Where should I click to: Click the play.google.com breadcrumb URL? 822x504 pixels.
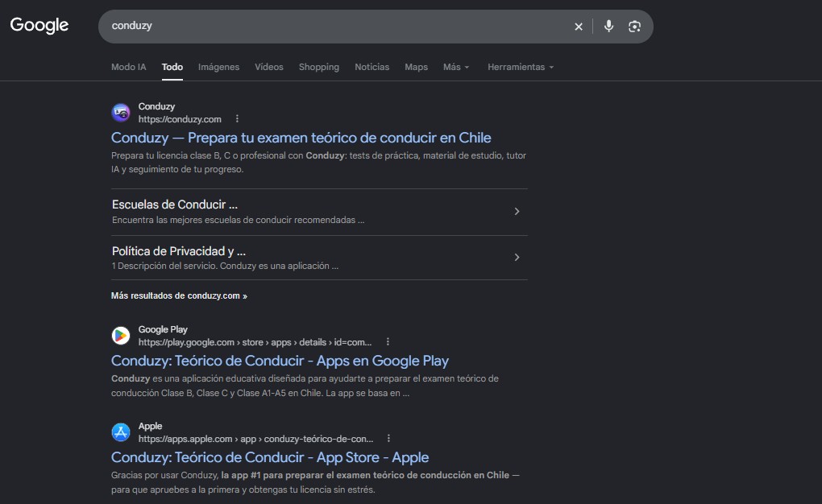click(x=255, y=342)
